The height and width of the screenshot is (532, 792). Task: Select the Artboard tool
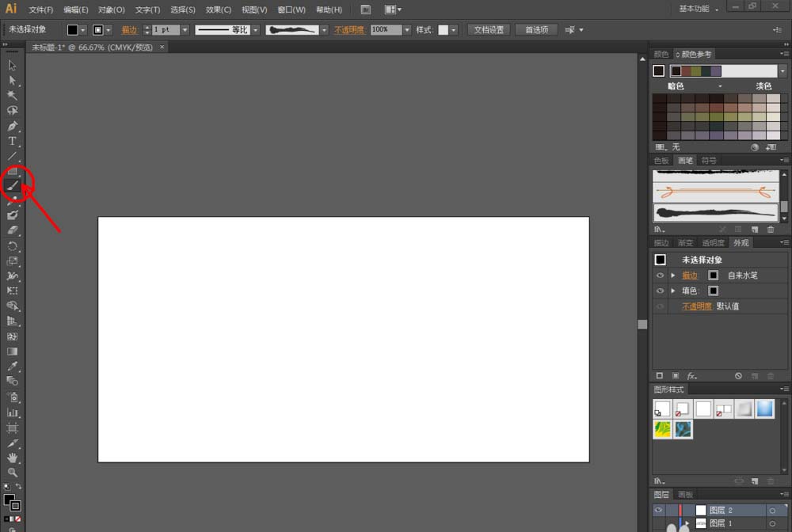(12, 428)
